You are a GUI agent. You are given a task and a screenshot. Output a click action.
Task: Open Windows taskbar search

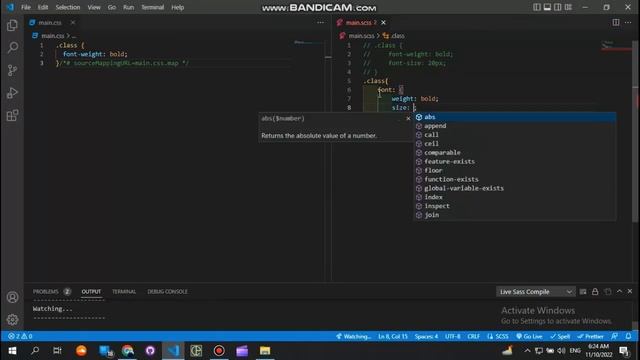coord(35,351)
